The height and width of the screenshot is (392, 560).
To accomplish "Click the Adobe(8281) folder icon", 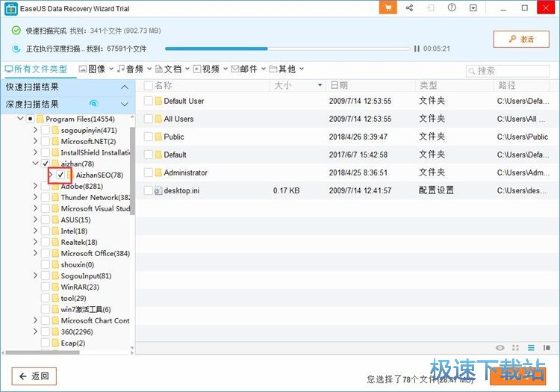I will coord(55,186).
